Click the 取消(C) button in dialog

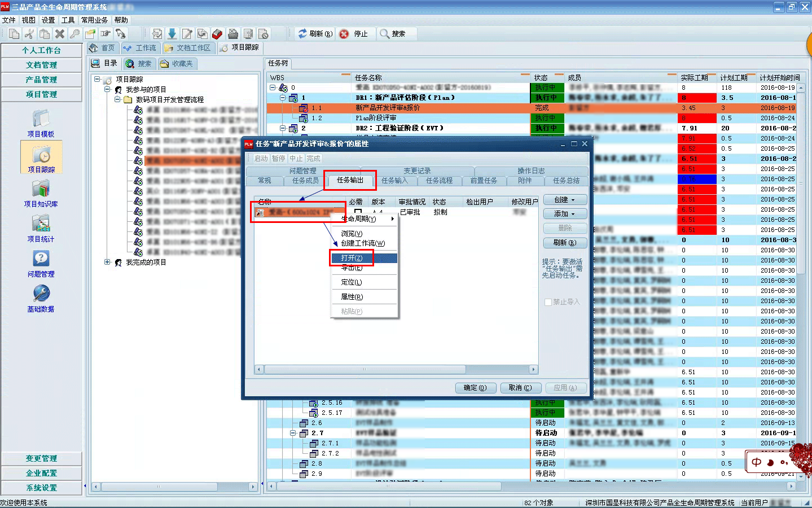[x=520, y=388]
